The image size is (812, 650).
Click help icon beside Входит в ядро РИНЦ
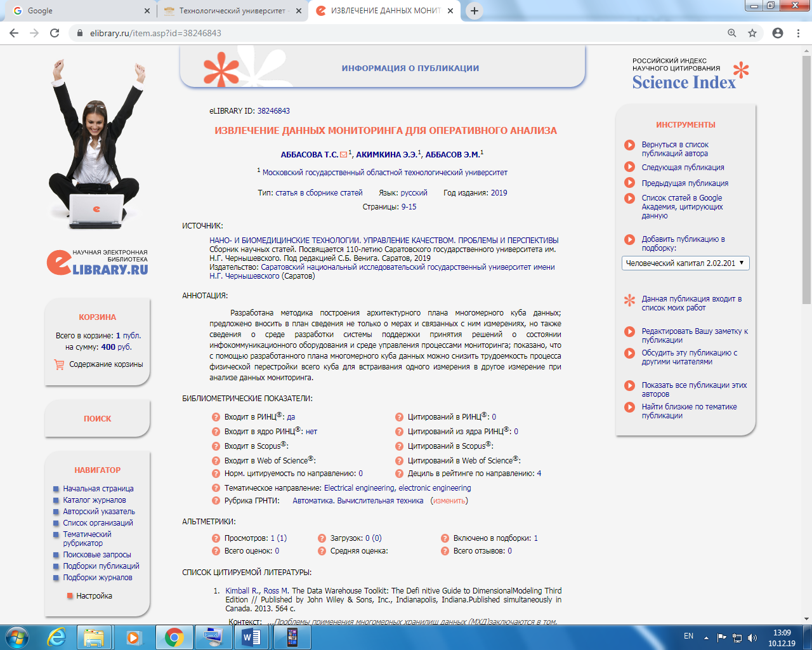point(216,432)
